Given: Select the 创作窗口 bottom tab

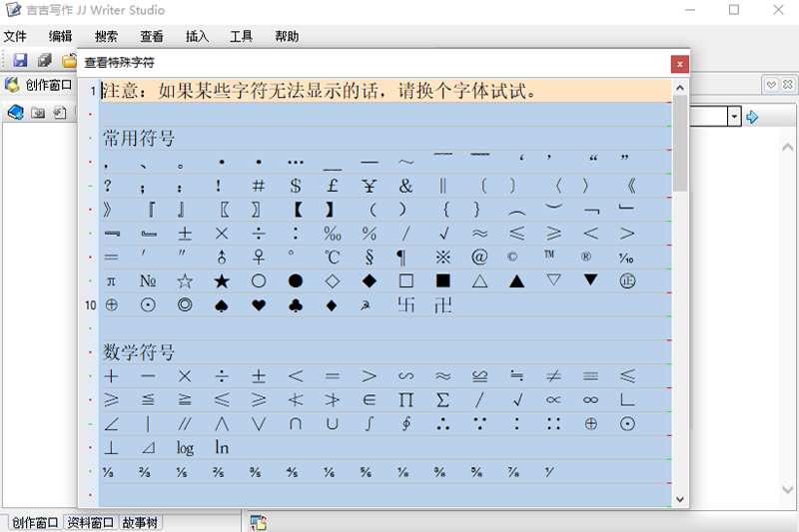Looking at the screenshot, I should pyautogui.click(x=34, y=522).
